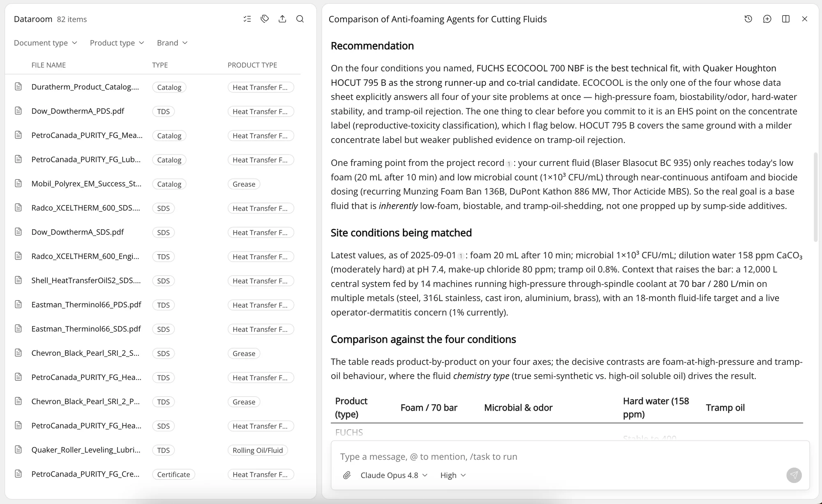Image resolution: width=822 pixels, height=504 pixels.
Task: Click file icon beside Mobil_Polyrex_EM_Success_St...
Action: [x=18, y=184]
